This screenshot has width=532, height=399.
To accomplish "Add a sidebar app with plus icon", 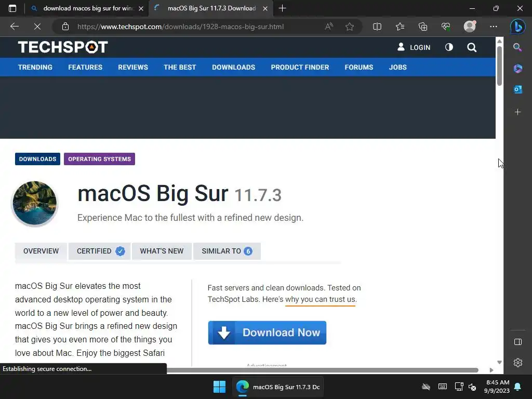I will point(517,112).
